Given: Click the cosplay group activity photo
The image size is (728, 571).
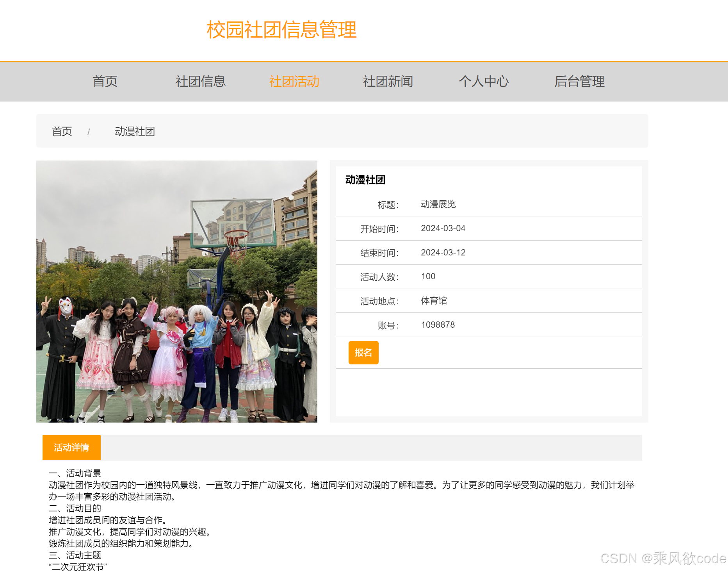Looking at the screenshot, I should [x=176, y=291].
